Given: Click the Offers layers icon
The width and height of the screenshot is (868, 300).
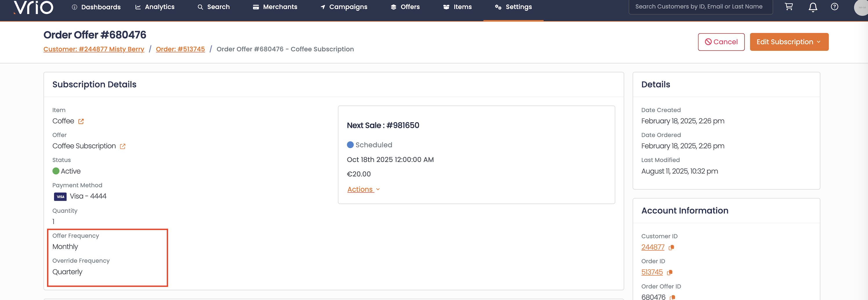Looking at the screenshot, I should tap(393, 7).
